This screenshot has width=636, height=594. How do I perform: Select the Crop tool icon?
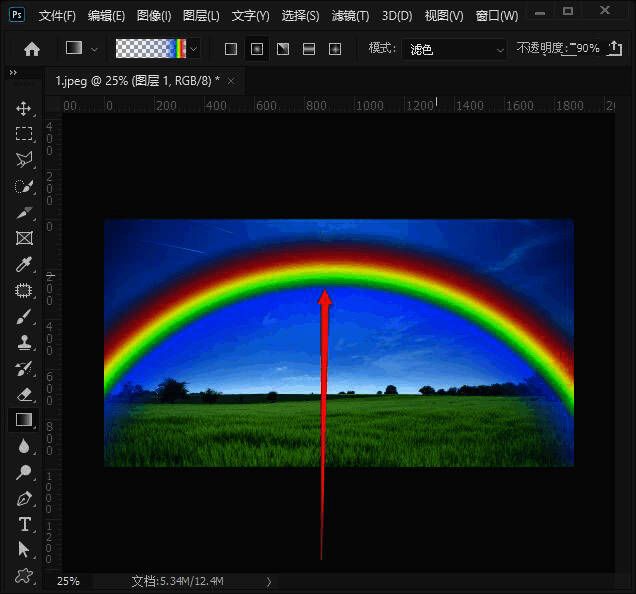pyautogui.click(x=24, y=212)
